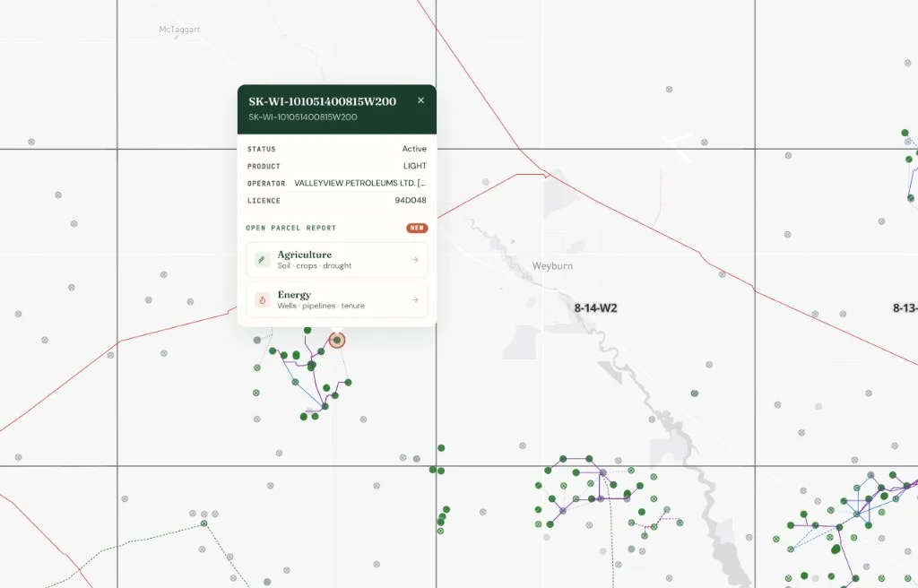Click the 8-14-W2 township label
The height and width of the screenshot is (588, 918).
595,308
